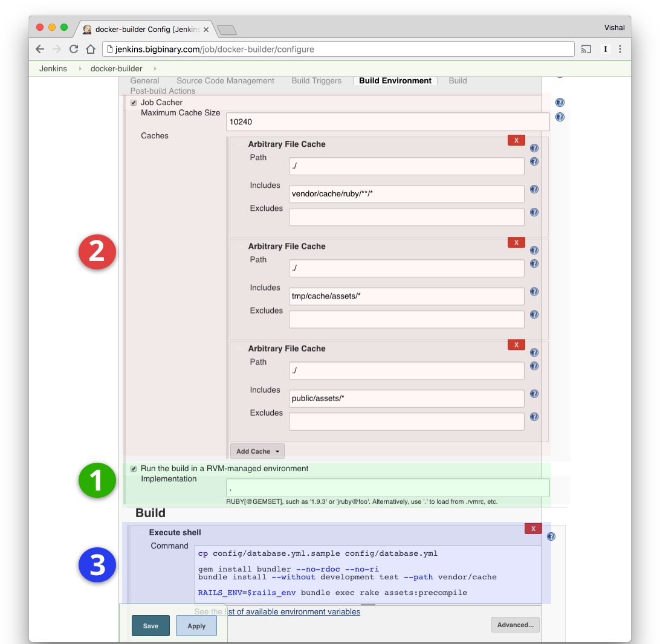Open the Chrome three-dot menu
This screenshot has height=644, width=660.
point(620,49)
